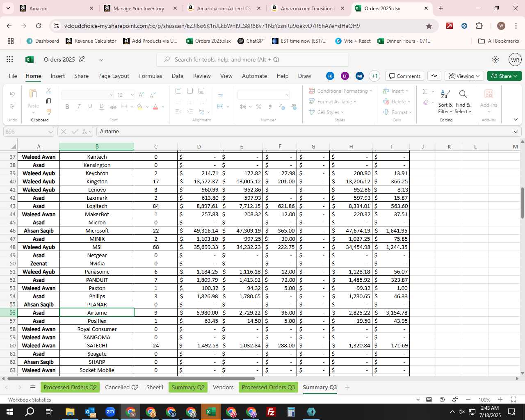Image resolution: width=525 pixels, height=420 pixels.
Task: Open the Office app launcher waffle icon
Action: 10,59
